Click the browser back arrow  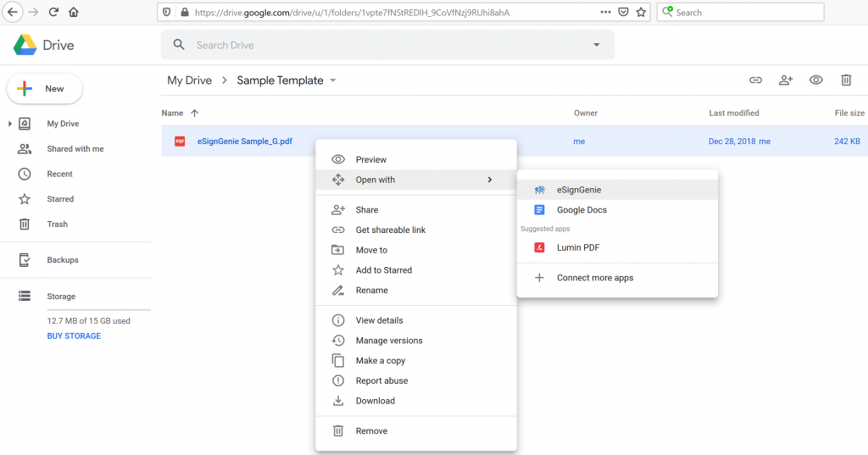pyautogui.click(x=12, y=12)
